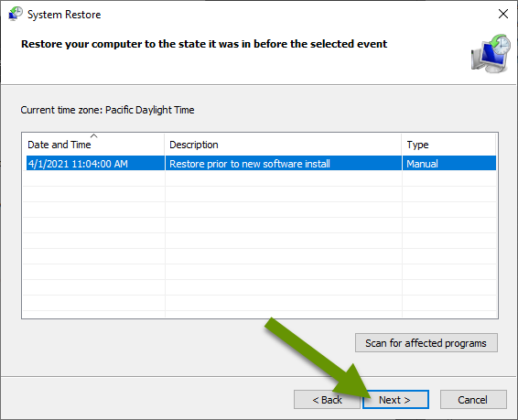This screenshot has height=420, width=518.
Task: Proceed with the Next button
Action: click(x=395, y=400)
